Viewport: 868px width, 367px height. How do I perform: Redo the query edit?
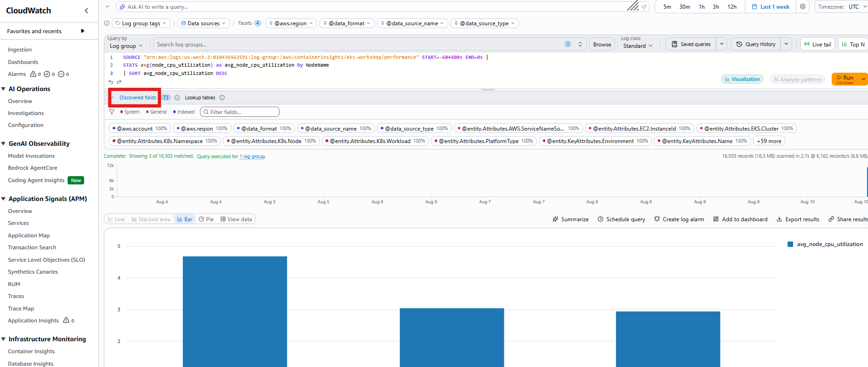point(119,82)
